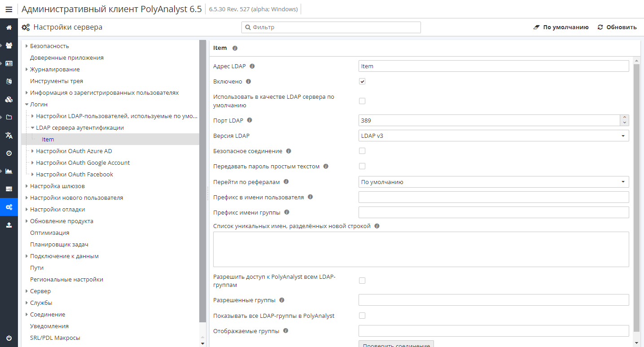Image resolution: width=644 pixels, height=347 pixels.
Task: Show the info tooltip for Отображаемые группы
Action: (x=285, y=331)
